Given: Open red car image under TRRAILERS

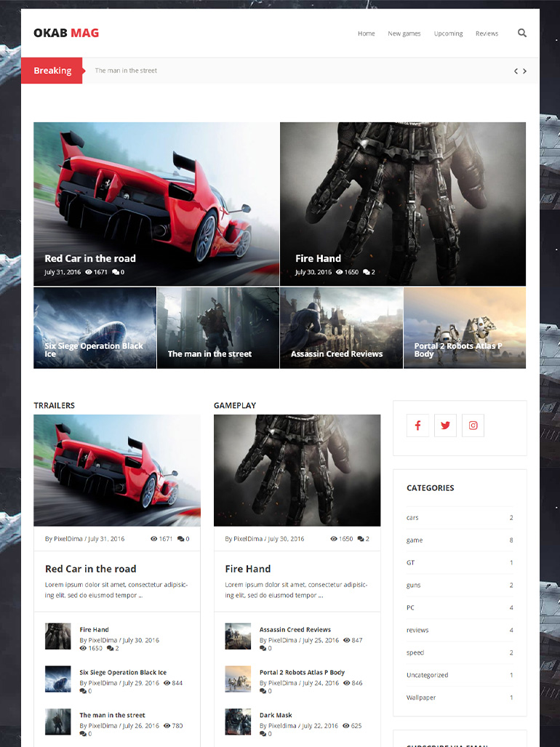Looking at the screenshot, I should pyautogui.click(x=117, y=470).
